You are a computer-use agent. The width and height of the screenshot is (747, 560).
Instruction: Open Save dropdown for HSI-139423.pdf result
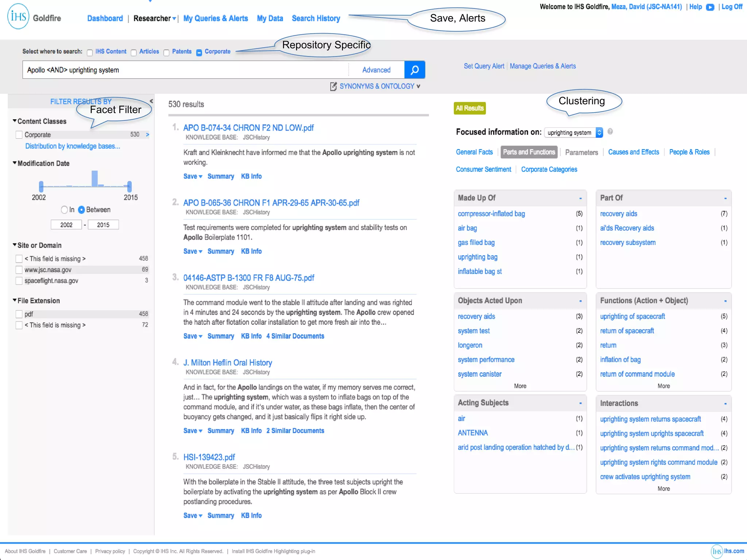click(x=193, y=516)
